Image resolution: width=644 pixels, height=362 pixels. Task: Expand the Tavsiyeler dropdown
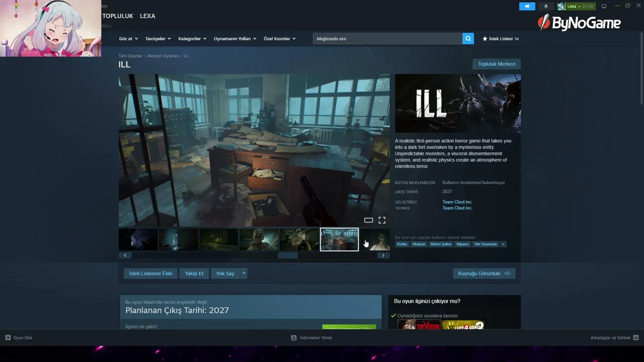click(158, 39)
